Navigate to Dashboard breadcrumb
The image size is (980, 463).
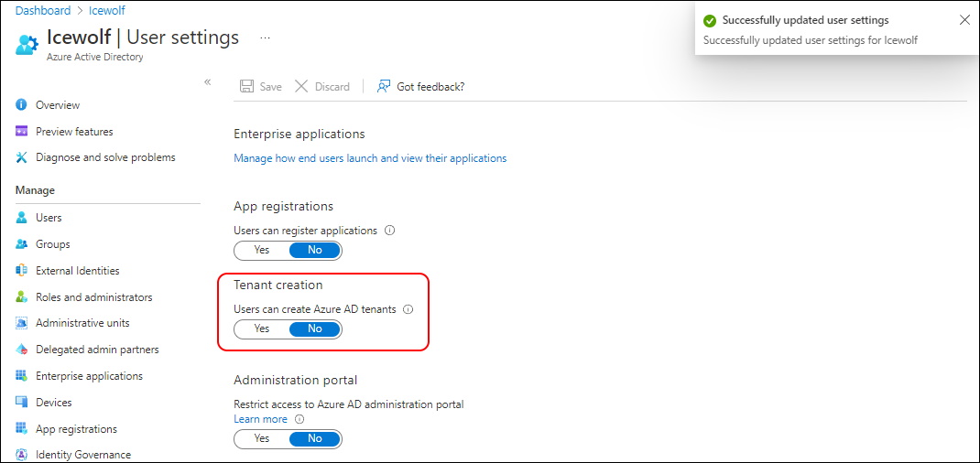click(x=42, y=11)
